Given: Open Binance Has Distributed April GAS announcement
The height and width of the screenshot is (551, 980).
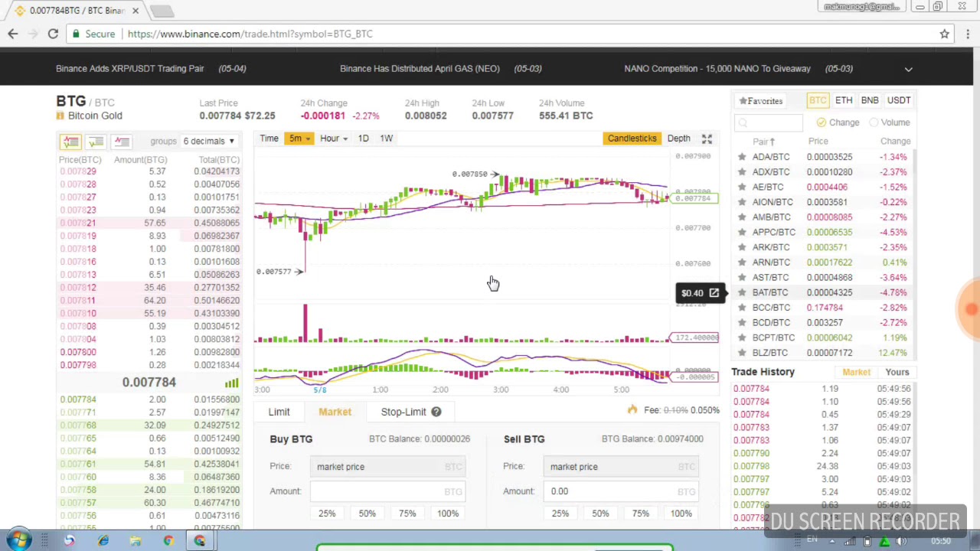Looking at the screenshot, I should tap(420, 69).
